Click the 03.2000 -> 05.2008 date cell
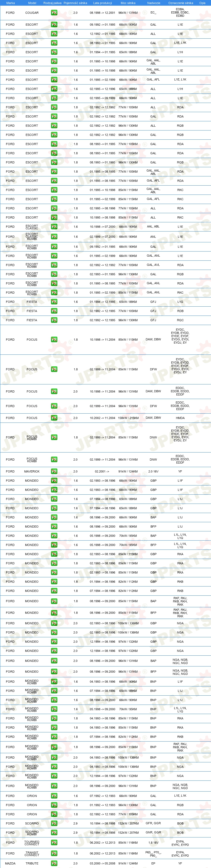The image size is (211, 868). pyautogui.click(x=102, y=863)
